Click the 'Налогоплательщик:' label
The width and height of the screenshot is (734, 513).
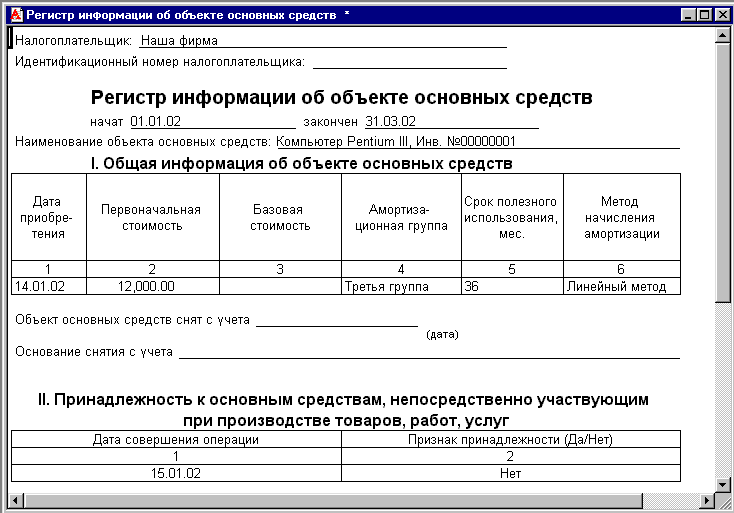click(x=73, y=41)
